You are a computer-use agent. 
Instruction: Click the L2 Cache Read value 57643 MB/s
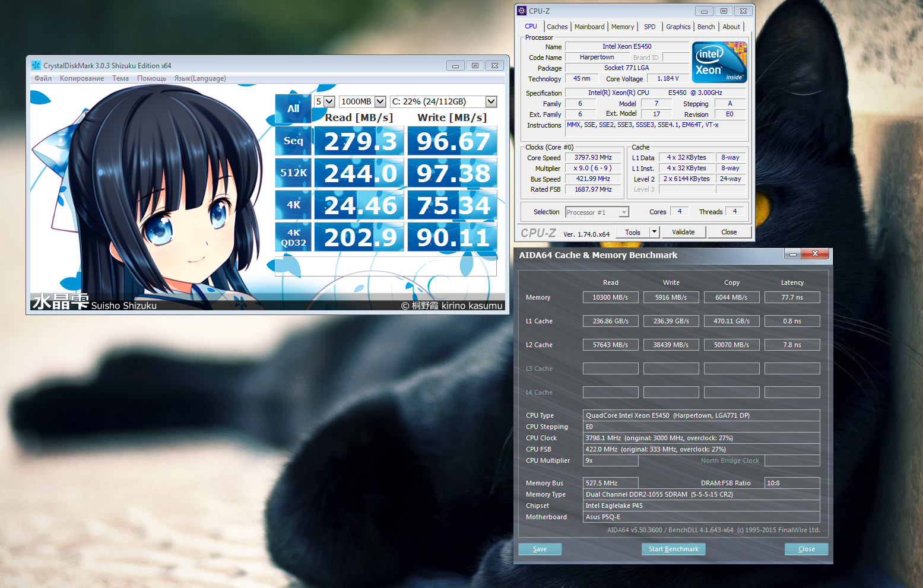610,345
